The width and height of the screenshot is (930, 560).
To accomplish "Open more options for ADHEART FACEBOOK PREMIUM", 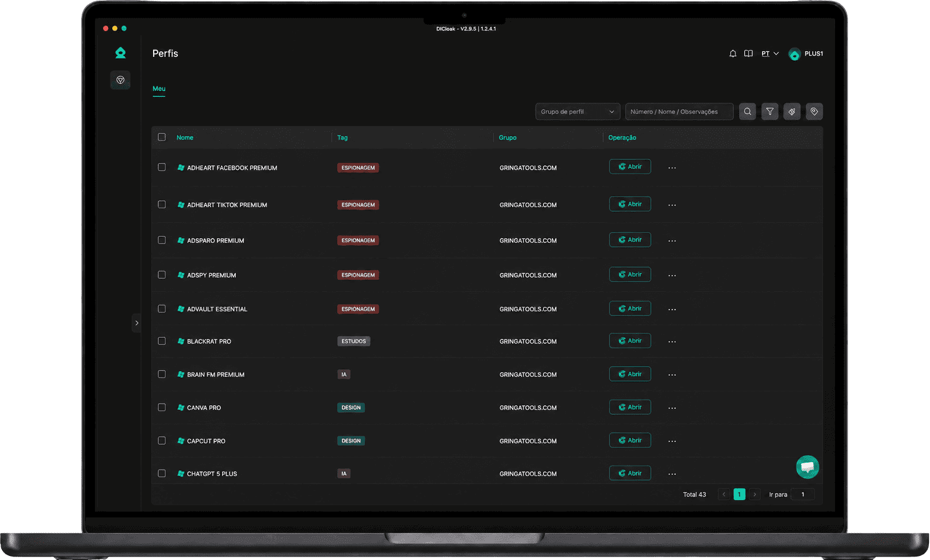I will (672, 168).
